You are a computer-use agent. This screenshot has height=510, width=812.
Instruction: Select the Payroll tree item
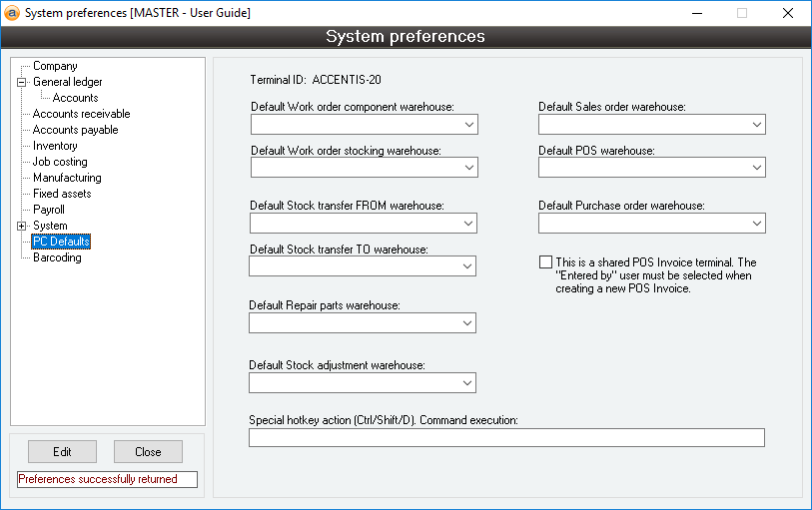[49, 210]
